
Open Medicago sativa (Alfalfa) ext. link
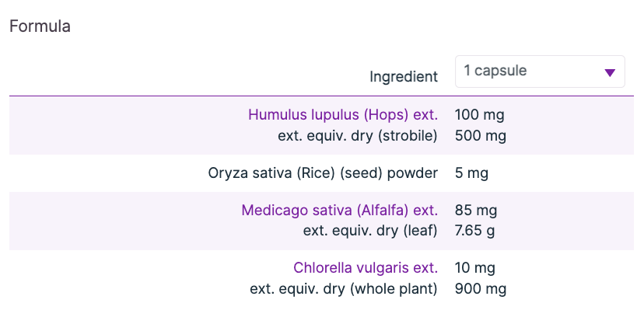(340, 210)
